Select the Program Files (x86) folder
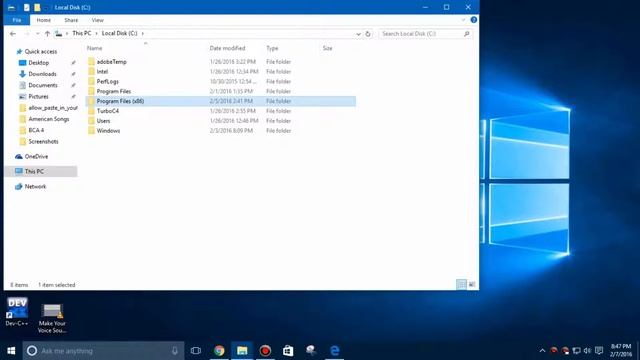640x360 pixels. click(221, 101)
